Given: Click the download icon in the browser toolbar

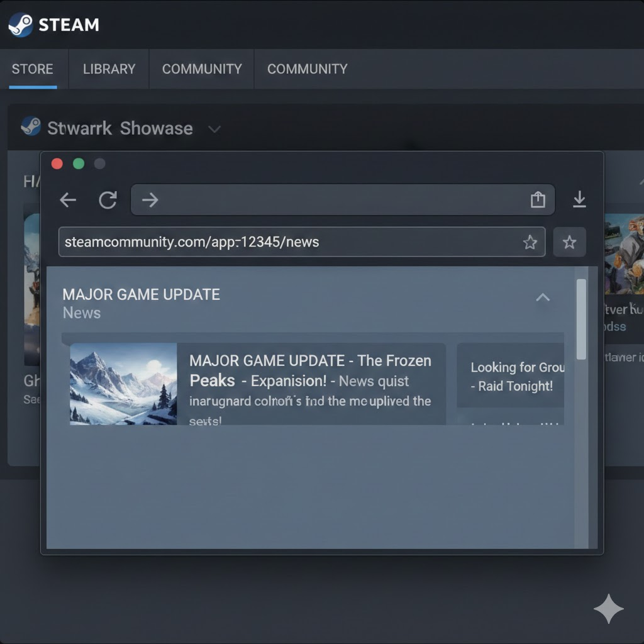Looking at the screenshot, I should [579, 200].
